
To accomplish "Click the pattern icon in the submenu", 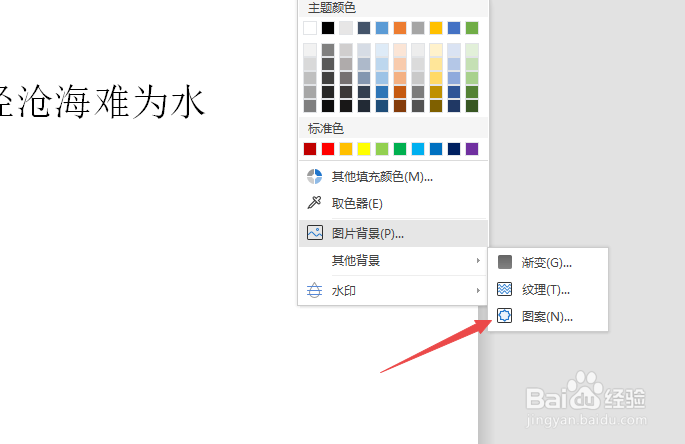I will [505, 316].
